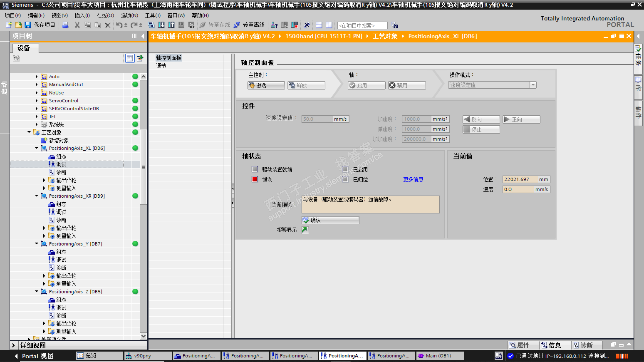Click the print icon in toolbar
Screen dimensions: 644x362
point(65,25)
